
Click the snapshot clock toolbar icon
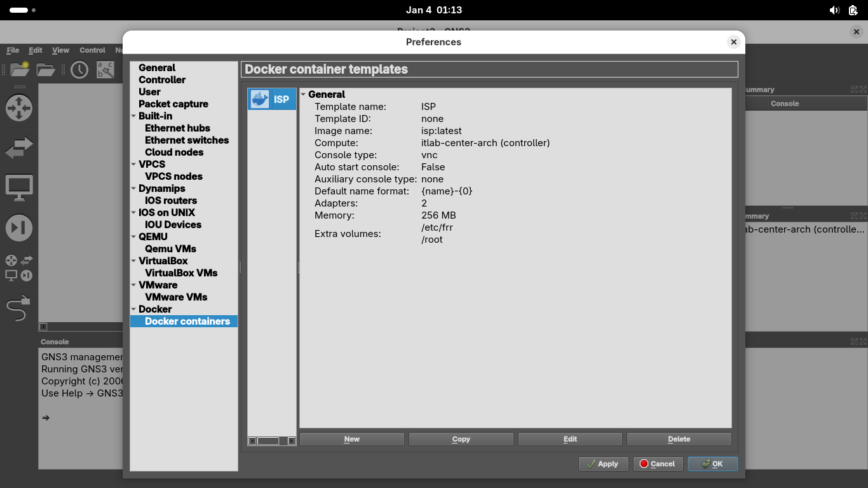[x=79, y=69]
